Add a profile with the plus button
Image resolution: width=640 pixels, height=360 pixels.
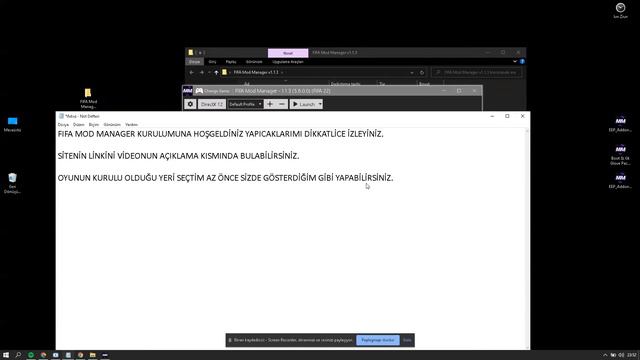[x=270, y=104]
